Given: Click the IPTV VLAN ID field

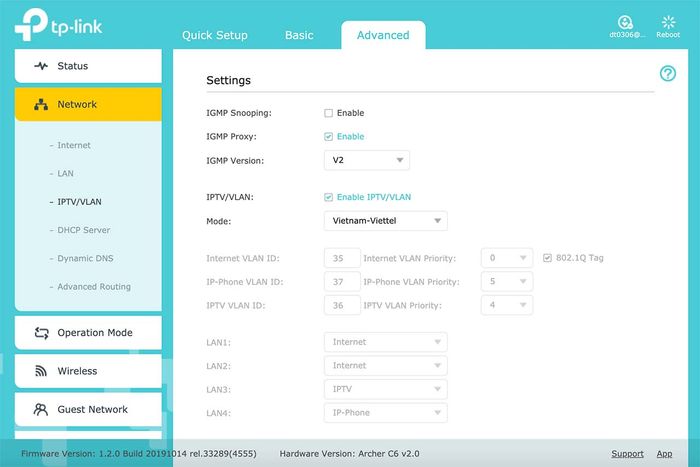Looking at the screenshot, I should point(342,305).
